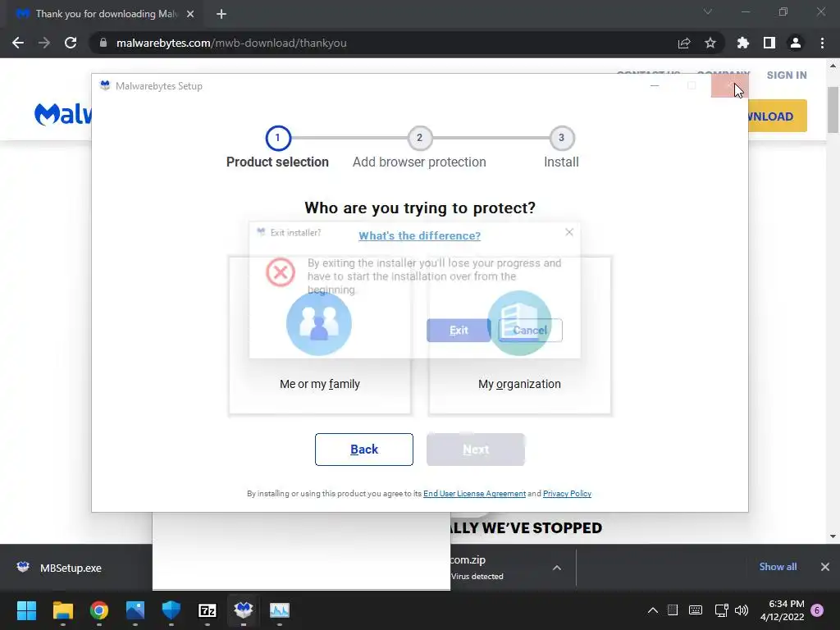Viewport: 840px width, 630px height.
Task: Open File Explorer from the taskbar
Action: 62,610
